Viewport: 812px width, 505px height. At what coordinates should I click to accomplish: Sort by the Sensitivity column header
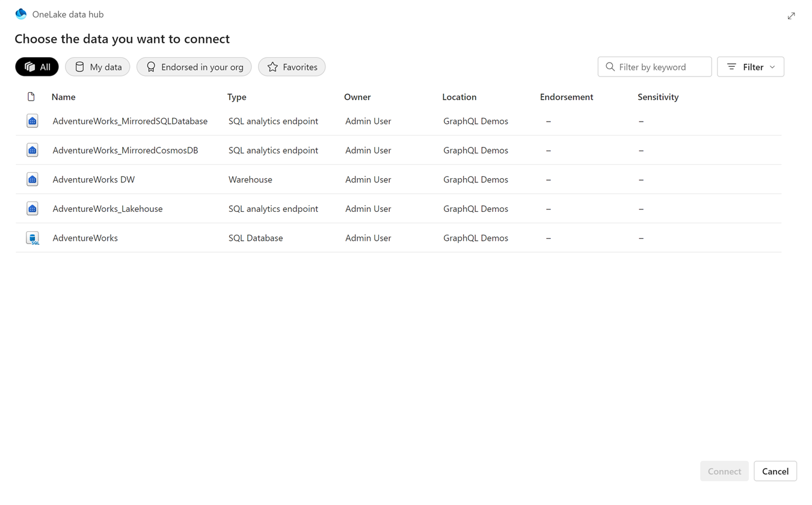point(658,97)
